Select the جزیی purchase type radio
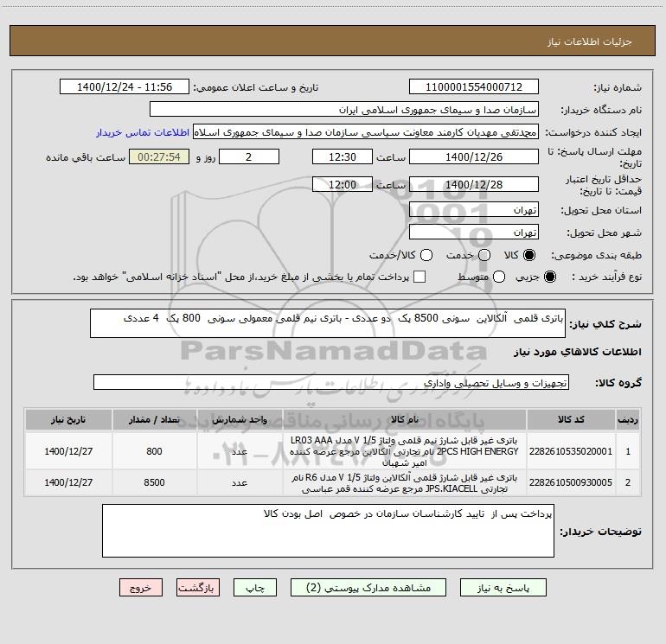The width and height of the screenshot is (666, 644). [x=550, y=277]
